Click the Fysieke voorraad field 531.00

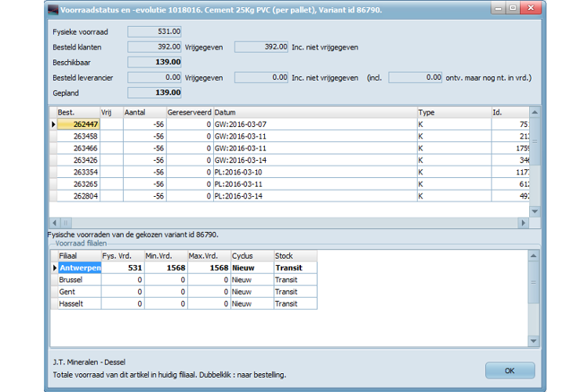[x=154, y=31]
